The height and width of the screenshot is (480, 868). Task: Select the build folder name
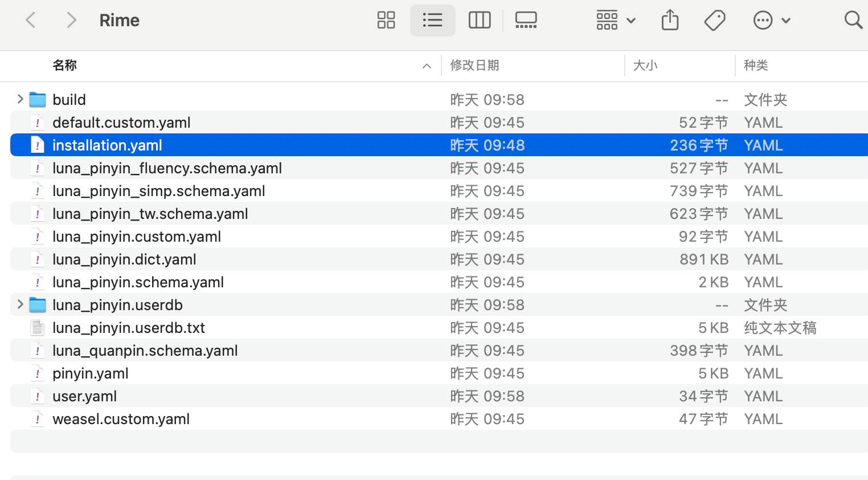69,100
